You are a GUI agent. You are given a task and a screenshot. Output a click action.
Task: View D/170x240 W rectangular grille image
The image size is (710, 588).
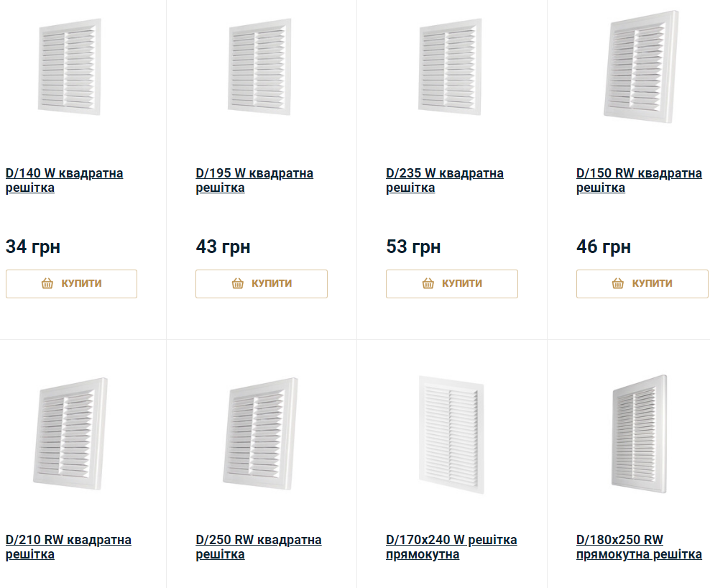point(451,434)
